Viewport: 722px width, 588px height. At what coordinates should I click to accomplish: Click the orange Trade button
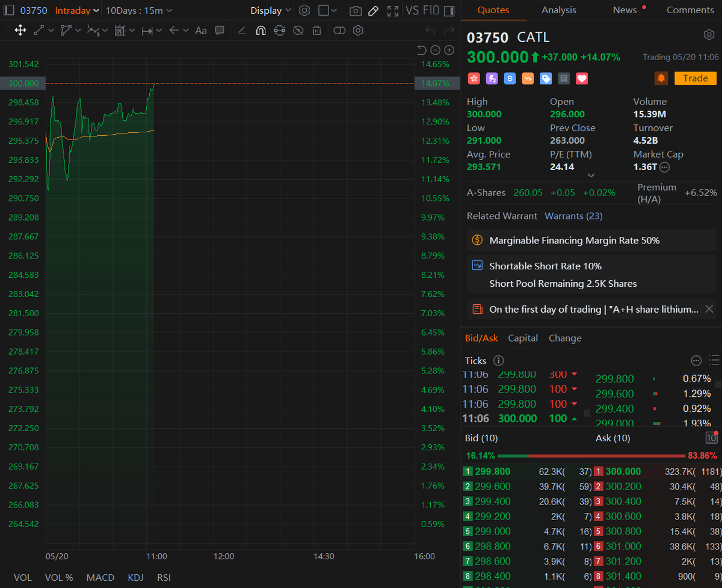point(695,78)
